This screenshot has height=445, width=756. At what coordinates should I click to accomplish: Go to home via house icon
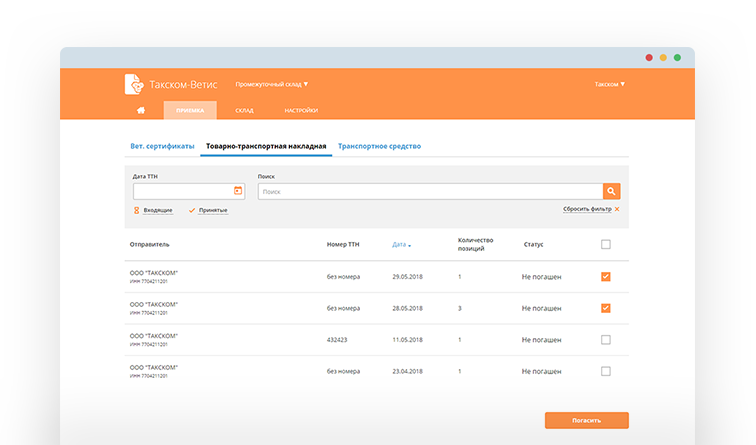coord(141,110)
